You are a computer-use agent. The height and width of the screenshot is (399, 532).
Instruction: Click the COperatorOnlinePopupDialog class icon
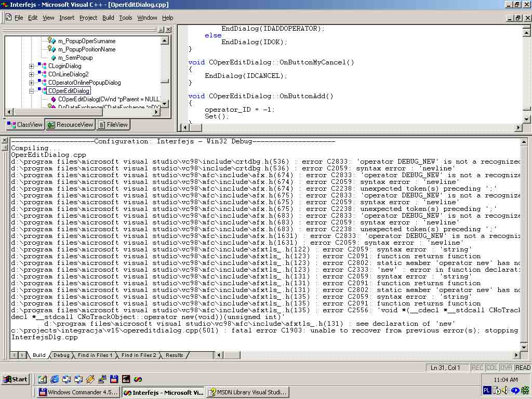pos(42,82)
